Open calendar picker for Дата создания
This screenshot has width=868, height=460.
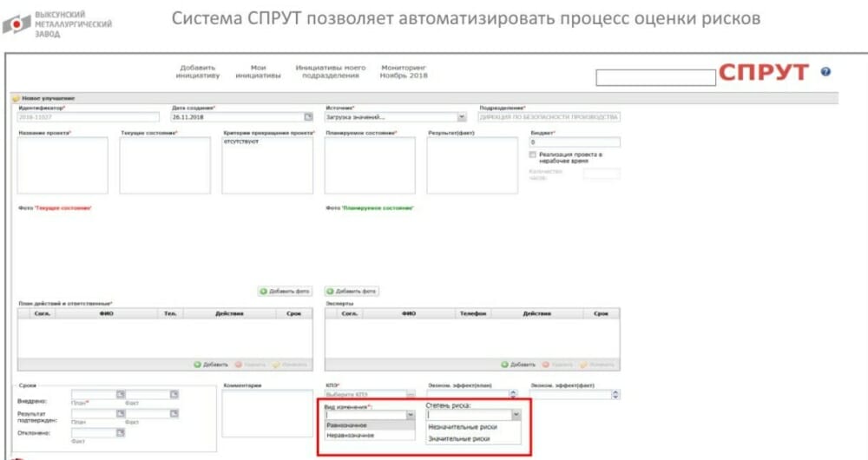tap(308, 117)
